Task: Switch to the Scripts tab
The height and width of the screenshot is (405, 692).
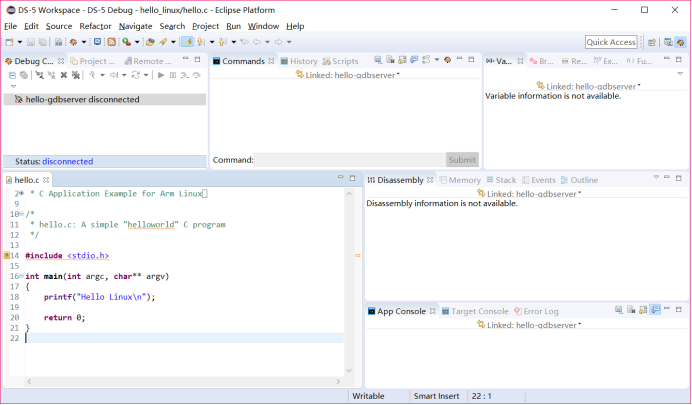Action: 340,61
